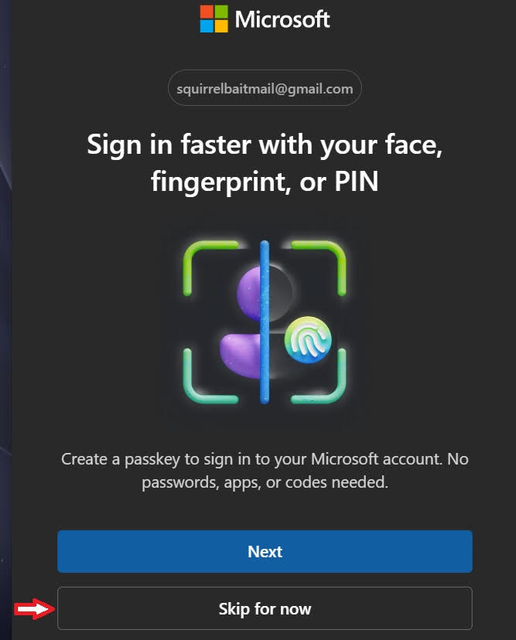The image size is (516, 640).
Task: Click the purple shoulder shape in the illustration
Action: pyautogui.click(x=241, y=354)
